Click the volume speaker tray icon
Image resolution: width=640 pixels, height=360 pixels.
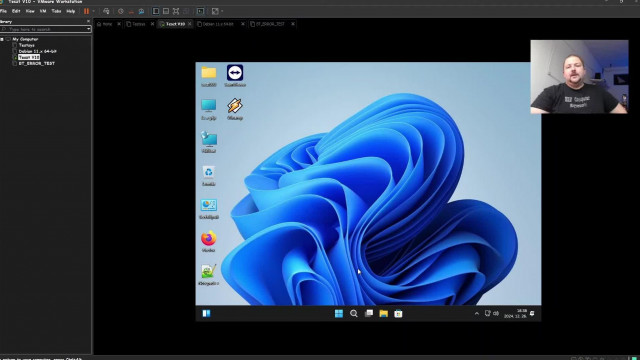click(496, 313)
